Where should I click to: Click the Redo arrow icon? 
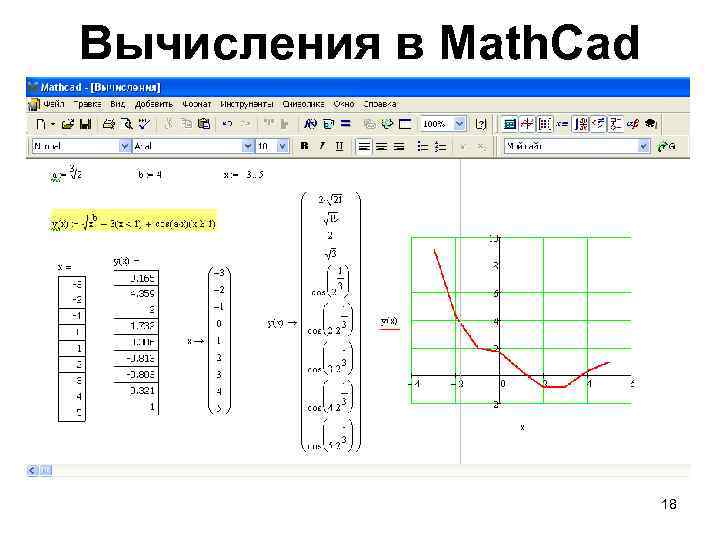pyautogui.click(x=245, y=124)
